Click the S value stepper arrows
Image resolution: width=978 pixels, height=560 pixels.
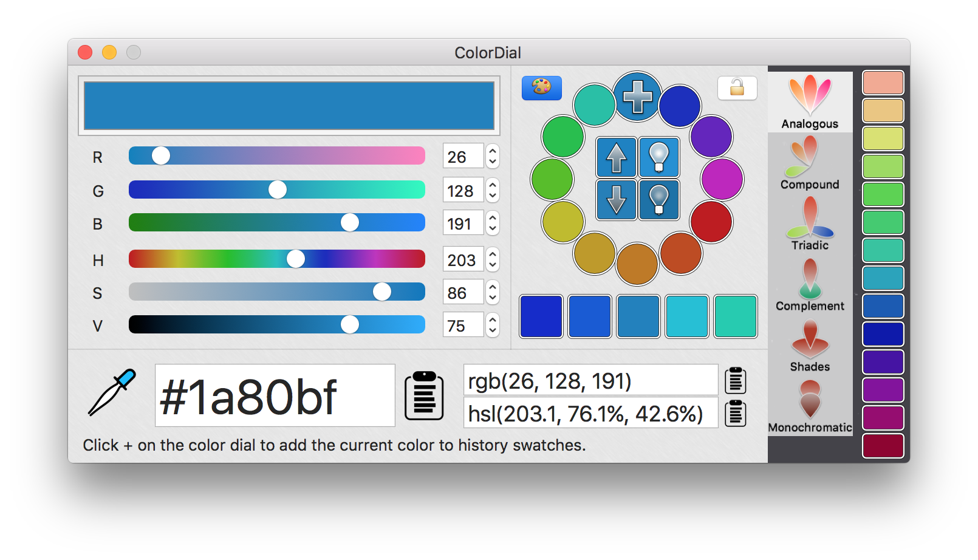[493, 292]
